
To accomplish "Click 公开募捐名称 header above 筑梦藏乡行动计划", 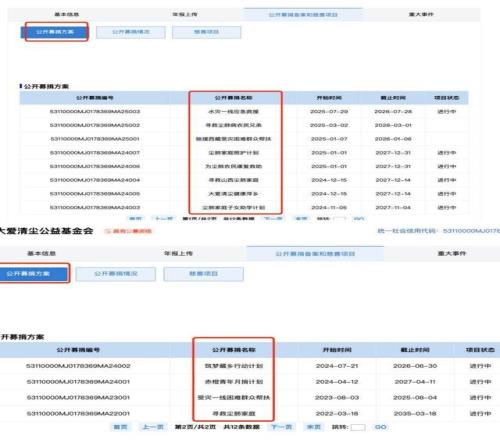I will pos(234,350).
